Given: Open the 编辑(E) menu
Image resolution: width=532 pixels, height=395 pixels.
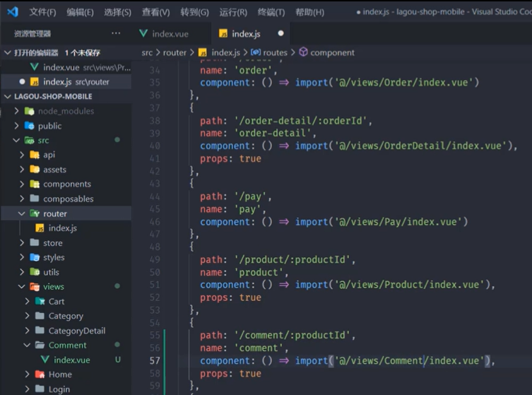Looking at the screenshot, I should 80,12.
